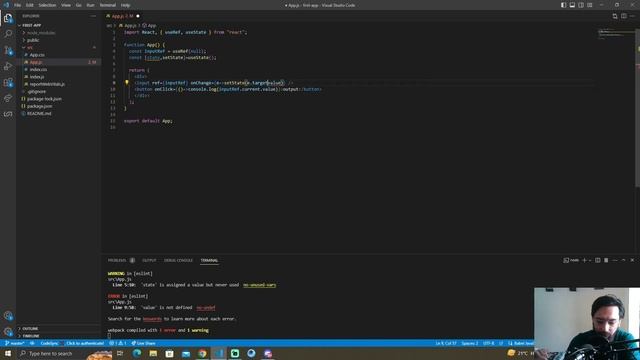
Task: Switch to the Debug Console tab
Action: pos(178,260)
